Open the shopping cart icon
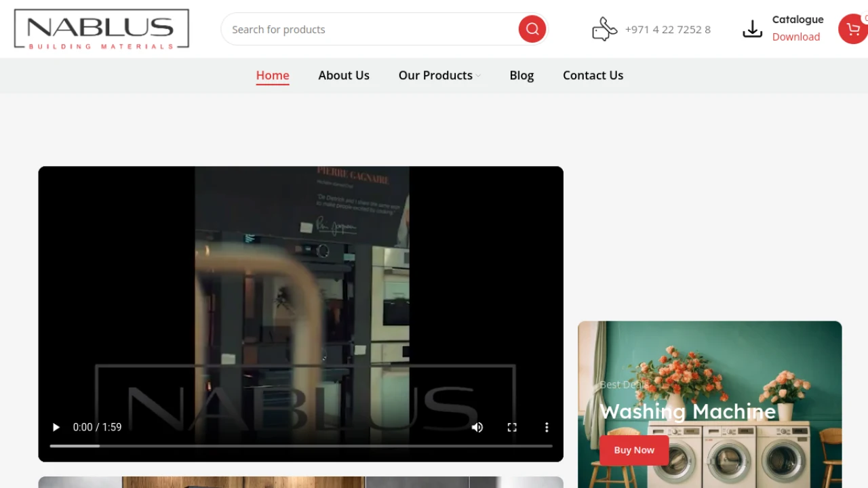Viewport: 868px width, 488px height. click(853, 29)
